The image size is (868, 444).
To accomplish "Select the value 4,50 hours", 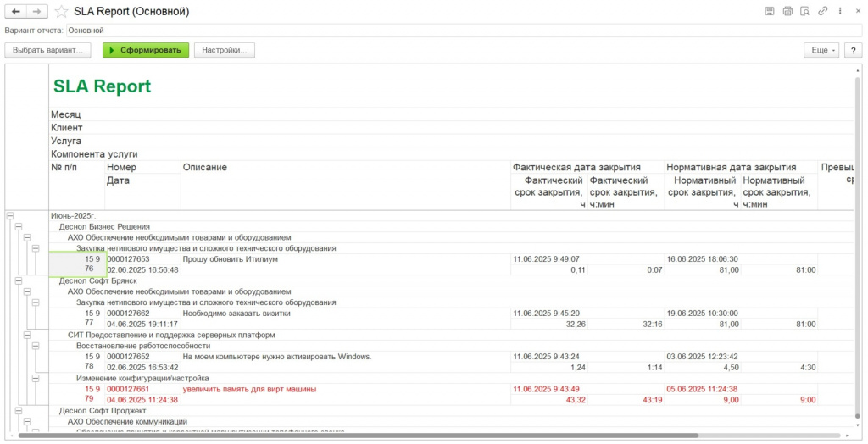I will pyautogui.click(x=731, y=367).
